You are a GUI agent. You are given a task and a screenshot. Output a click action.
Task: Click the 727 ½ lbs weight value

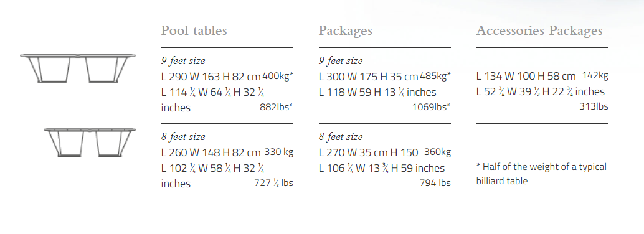click(274, 183)
